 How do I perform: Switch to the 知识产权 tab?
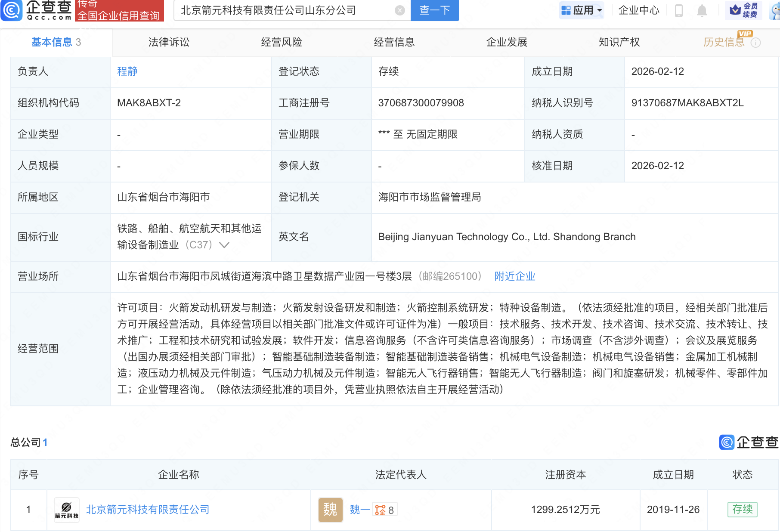619,42
